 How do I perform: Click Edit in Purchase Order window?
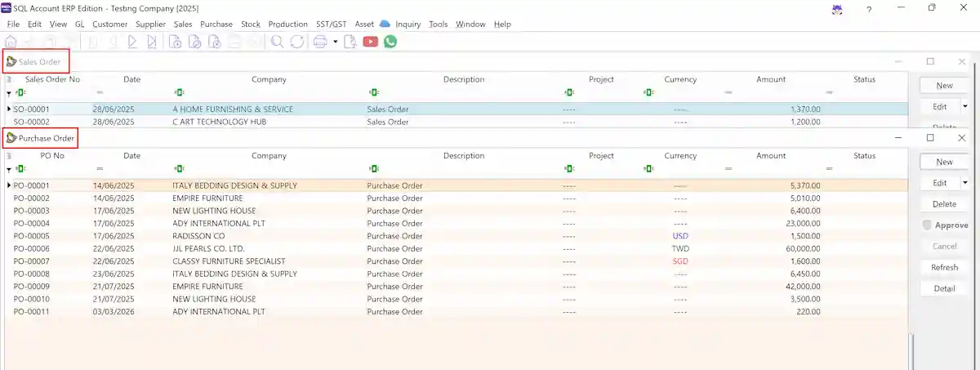[940, 183]
